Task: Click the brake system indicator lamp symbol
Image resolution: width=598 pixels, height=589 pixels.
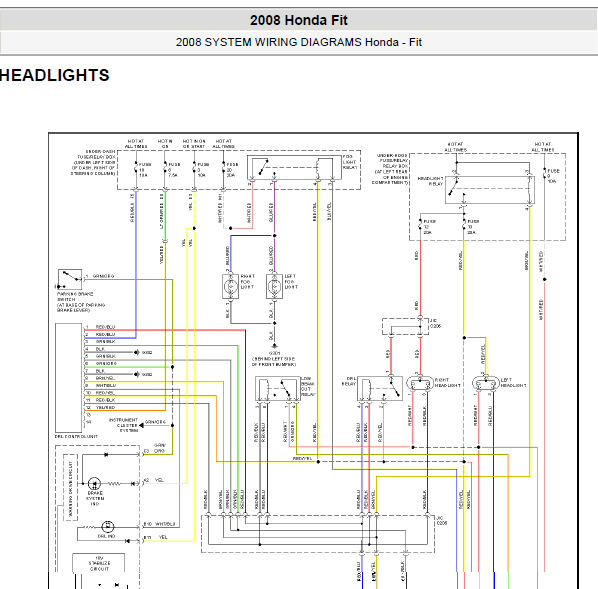Action: click(94, 484)
